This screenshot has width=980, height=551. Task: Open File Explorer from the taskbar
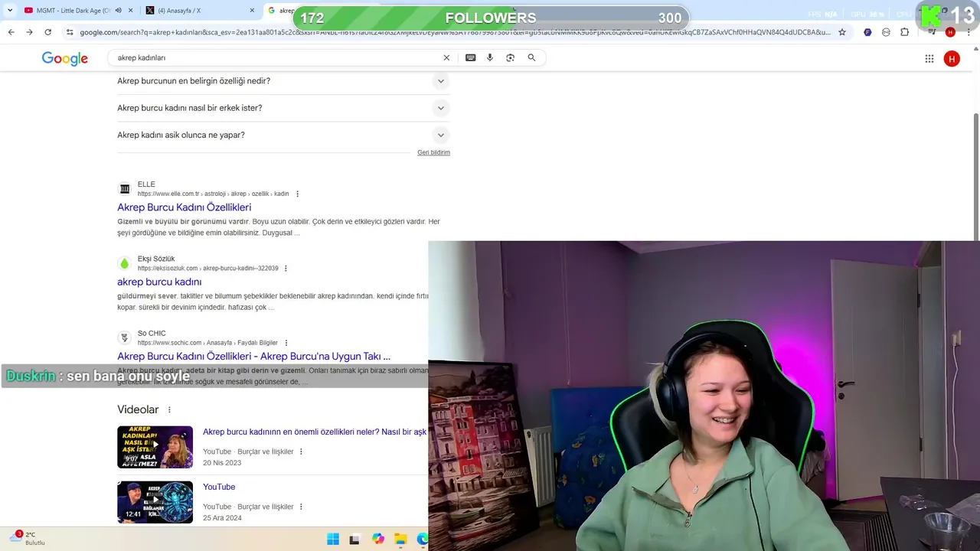pos(400,540)
